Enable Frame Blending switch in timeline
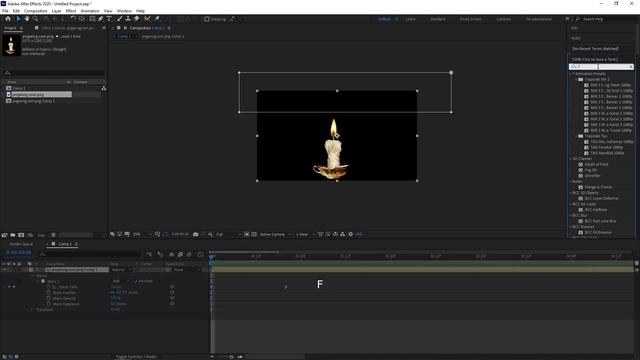 coord(180,254)
